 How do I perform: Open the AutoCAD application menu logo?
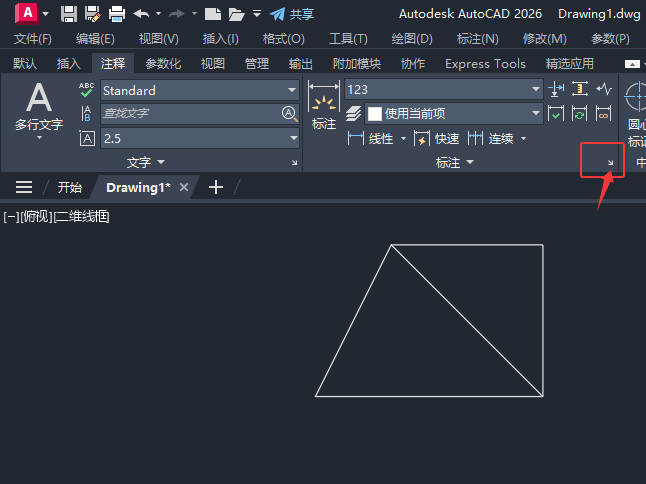pos(27,13)
